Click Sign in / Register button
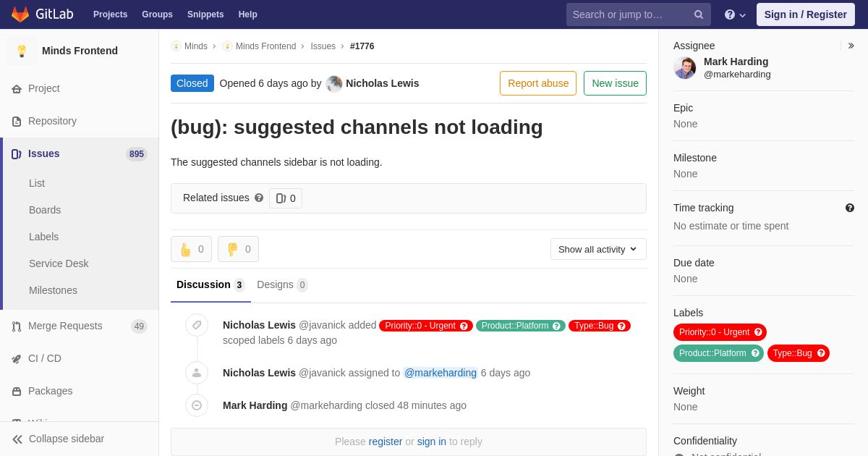Image resolution: width=868 pixels, height=456 pixels. pos(805,14)
